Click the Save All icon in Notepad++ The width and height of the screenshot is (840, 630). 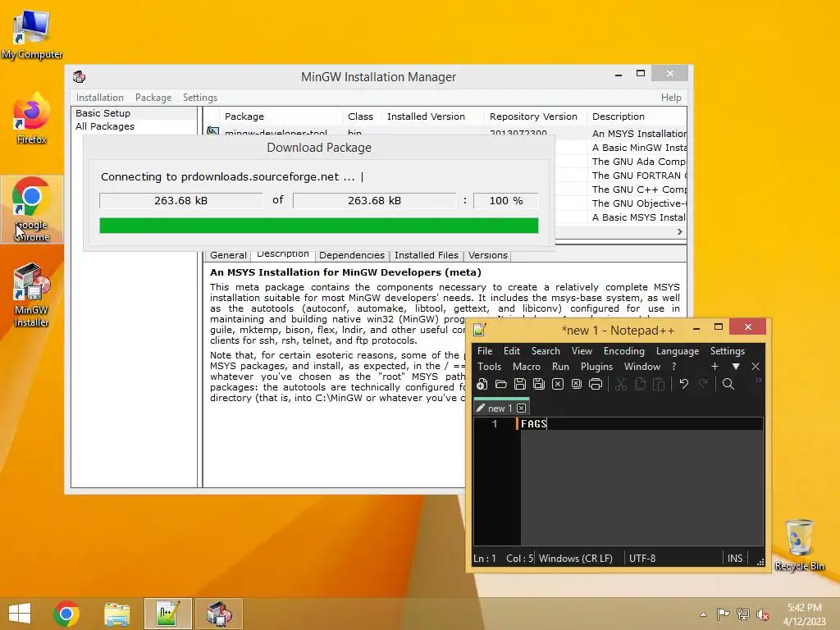(x=538, y=384)
